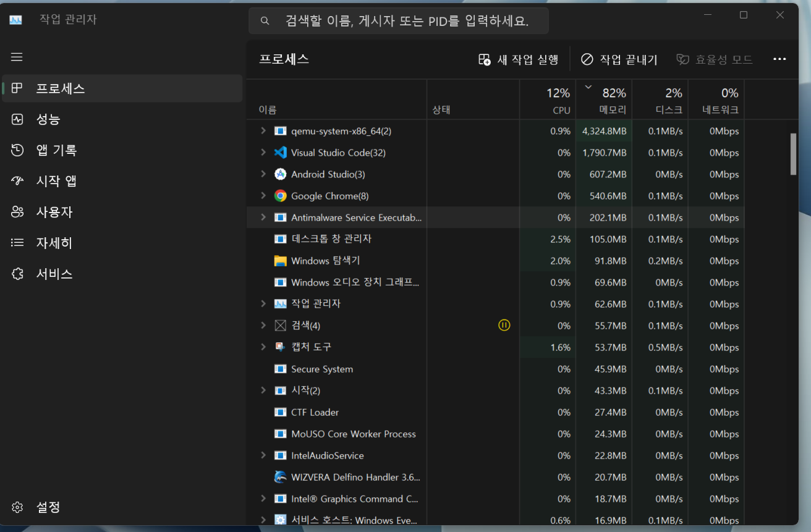
Task: Expand the 검색(4) process group
Action: coord(263,326)
